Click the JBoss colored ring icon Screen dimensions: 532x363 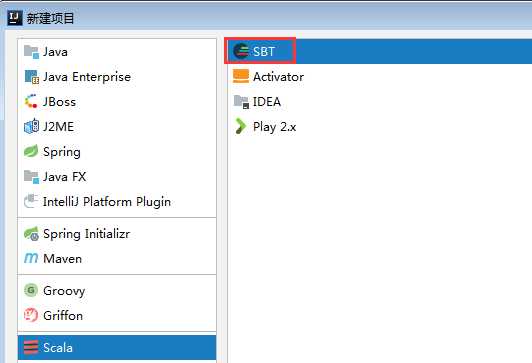click(31, 101)
